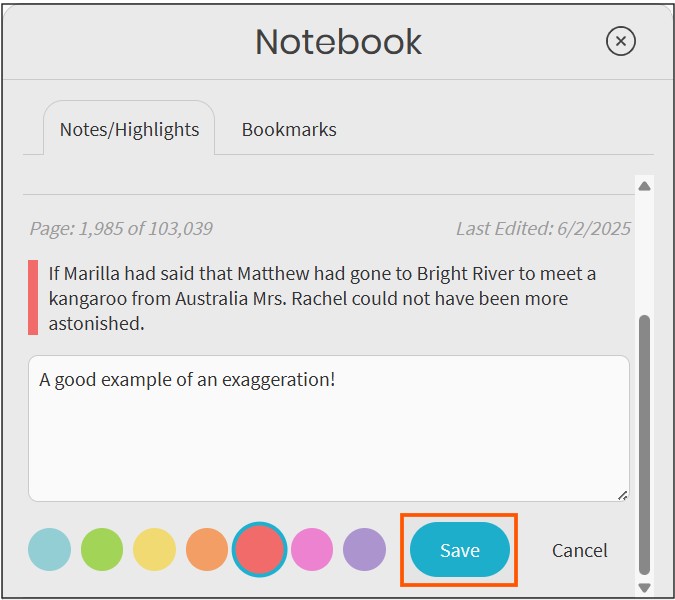Screen dimensions: 675x600
Task: Click the scrollbar down arrow
Action: click(644, 588)
